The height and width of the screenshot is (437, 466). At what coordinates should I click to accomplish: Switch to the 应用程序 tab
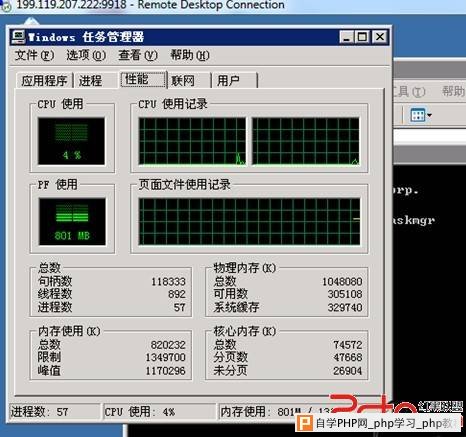pyautogui.click(x=44, y=80)
